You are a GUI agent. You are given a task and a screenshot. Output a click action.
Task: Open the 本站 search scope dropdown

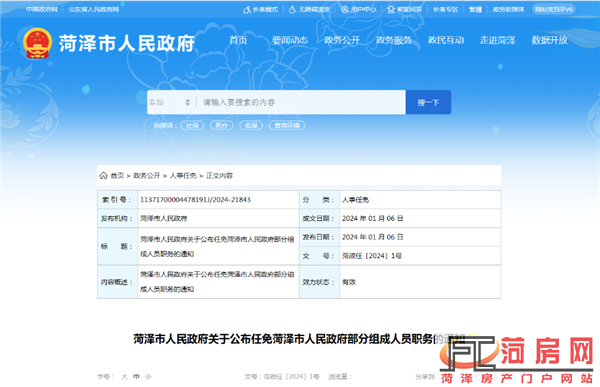point(169,102)
